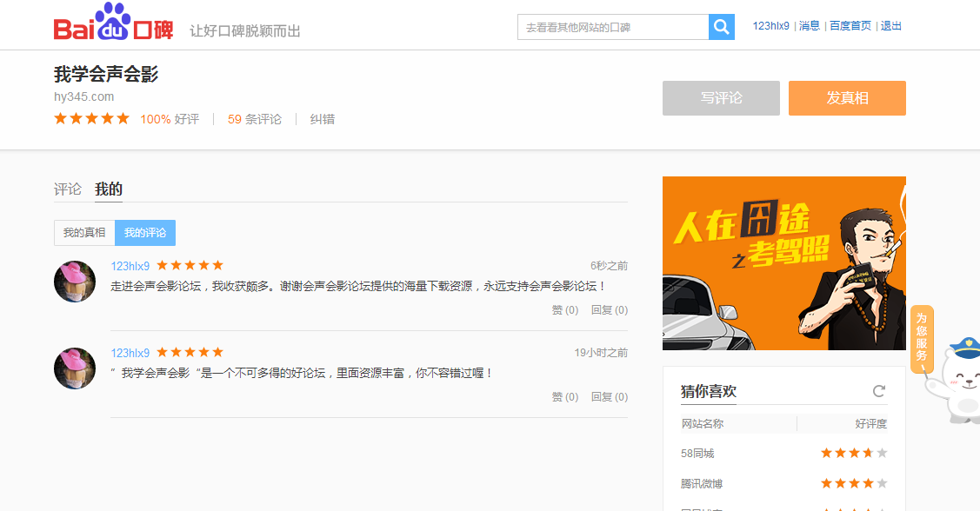Click review text starting 走进会声会影论坛
The width and height of the screenshot is (980, 511).
pyautogui.click(x=358, y=286)
